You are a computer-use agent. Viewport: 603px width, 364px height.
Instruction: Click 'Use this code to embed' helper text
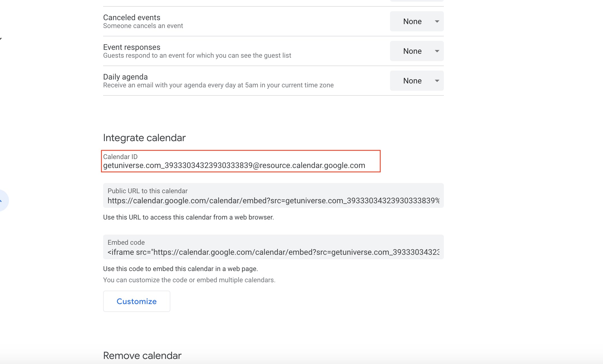(x=180, y=269)
